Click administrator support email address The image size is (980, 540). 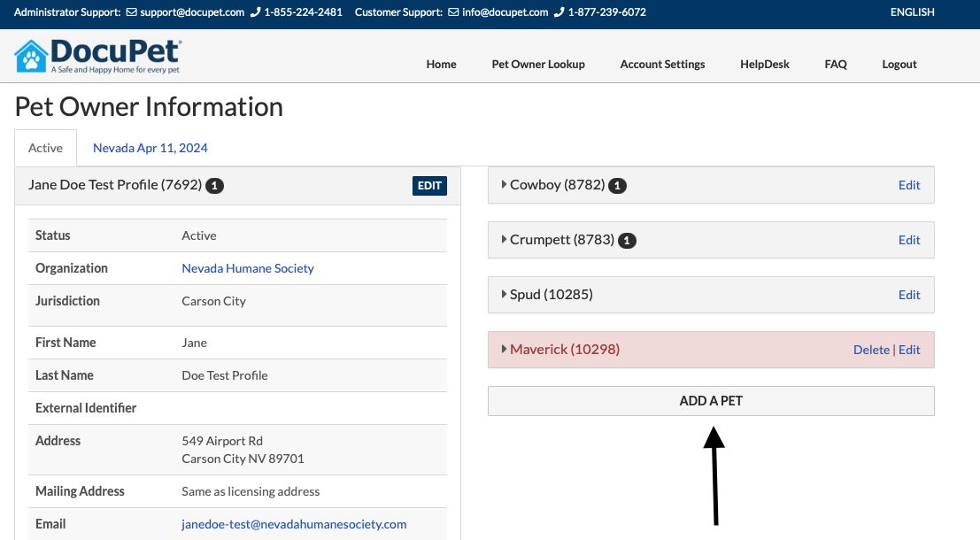tap(191, 12)
